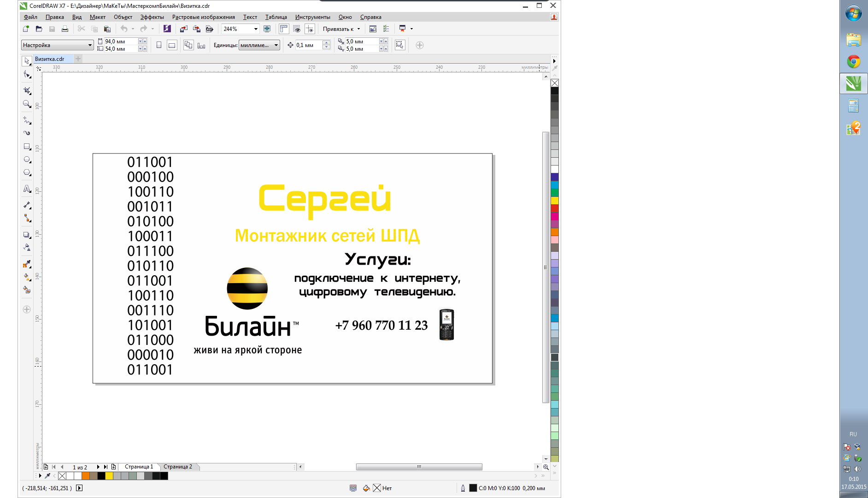Click the Paste icon
Screen dimensions: 868x498
[x=107, y=29]
